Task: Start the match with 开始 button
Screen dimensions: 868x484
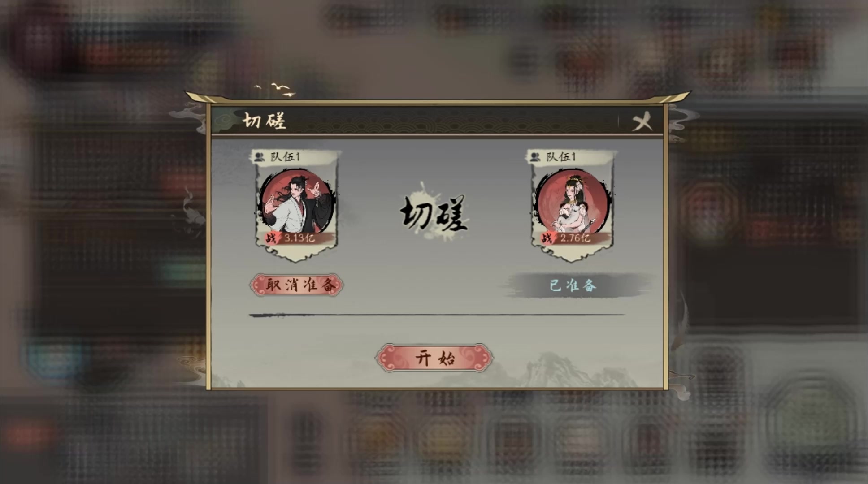Action: point(434,358)
